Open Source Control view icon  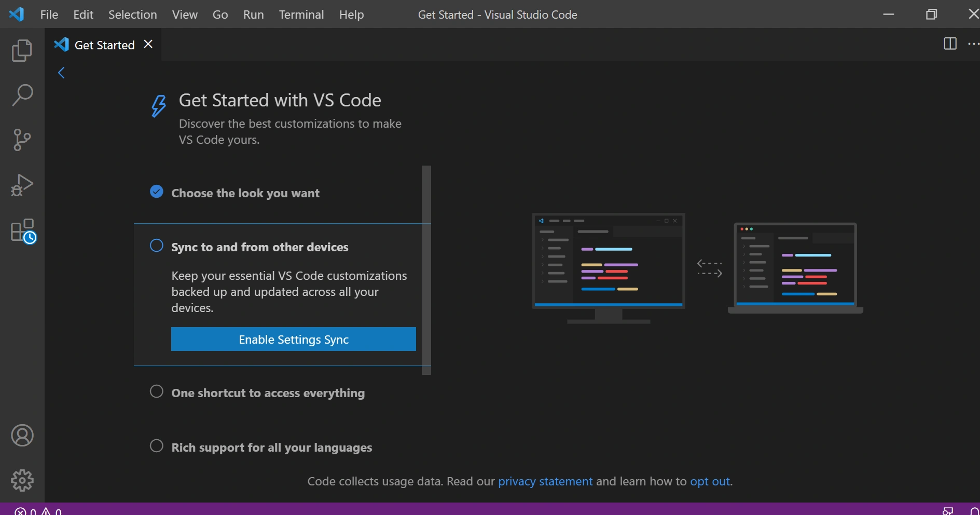22,140
